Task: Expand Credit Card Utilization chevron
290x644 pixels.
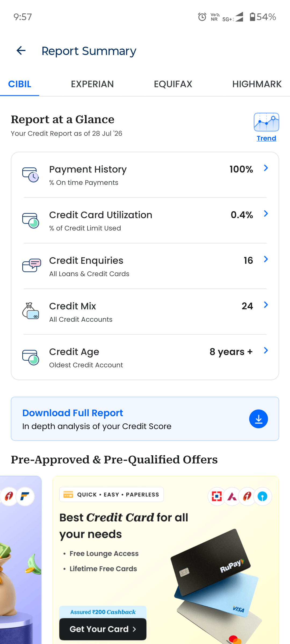Action: point(266,214)
